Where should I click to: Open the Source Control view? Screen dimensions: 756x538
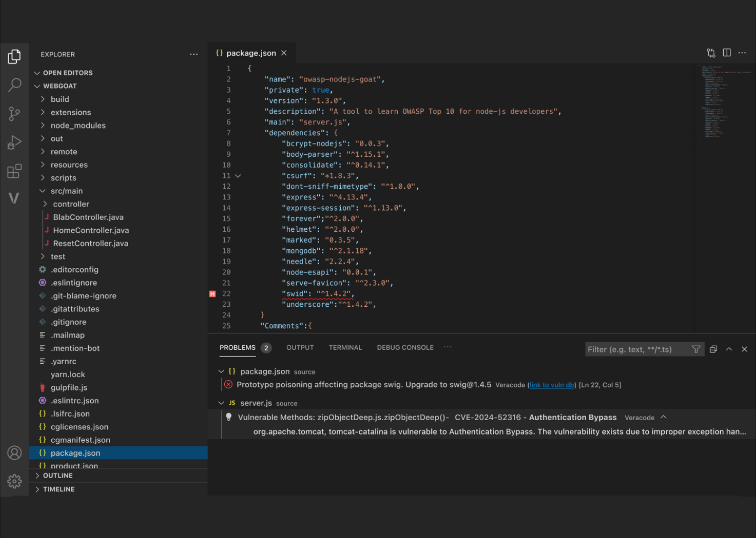[14, 114]
